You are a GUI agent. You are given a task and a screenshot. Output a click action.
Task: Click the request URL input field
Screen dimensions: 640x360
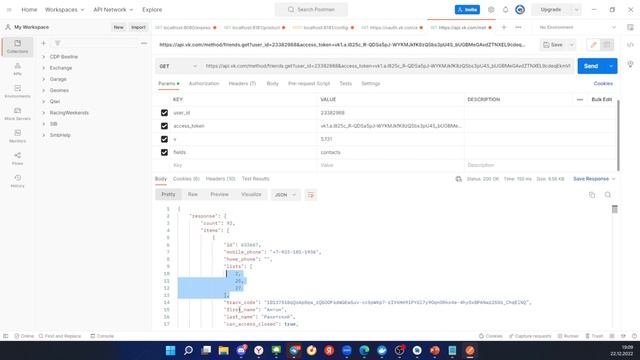pyautogui.click(x=388, y=66)
